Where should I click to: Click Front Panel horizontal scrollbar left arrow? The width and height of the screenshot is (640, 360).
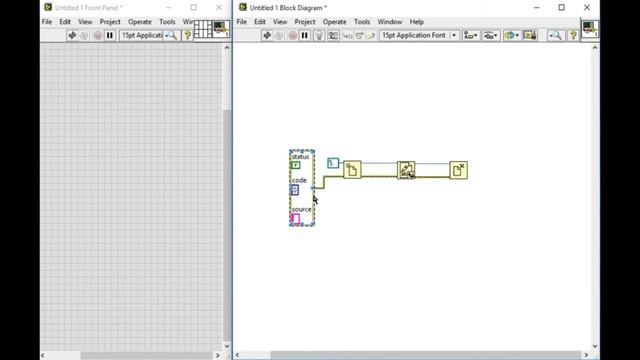[x=43, y=356]
